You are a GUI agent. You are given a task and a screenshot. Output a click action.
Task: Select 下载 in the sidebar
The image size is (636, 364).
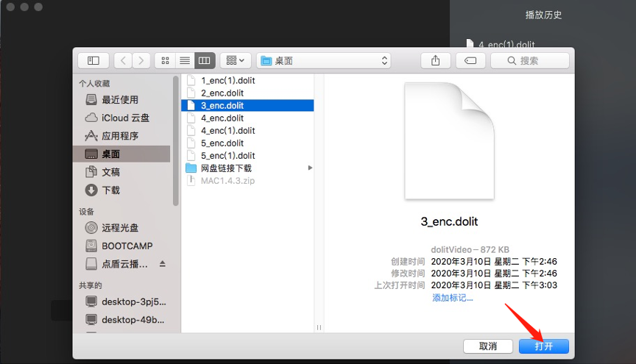(x=121, y=190)
